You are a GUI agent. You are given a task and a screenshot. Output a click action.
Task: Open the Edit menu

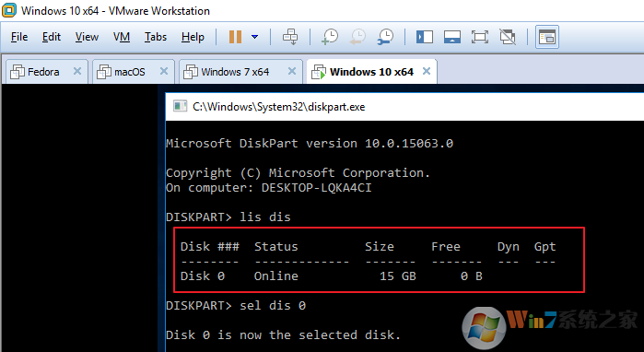click(52, 37)
